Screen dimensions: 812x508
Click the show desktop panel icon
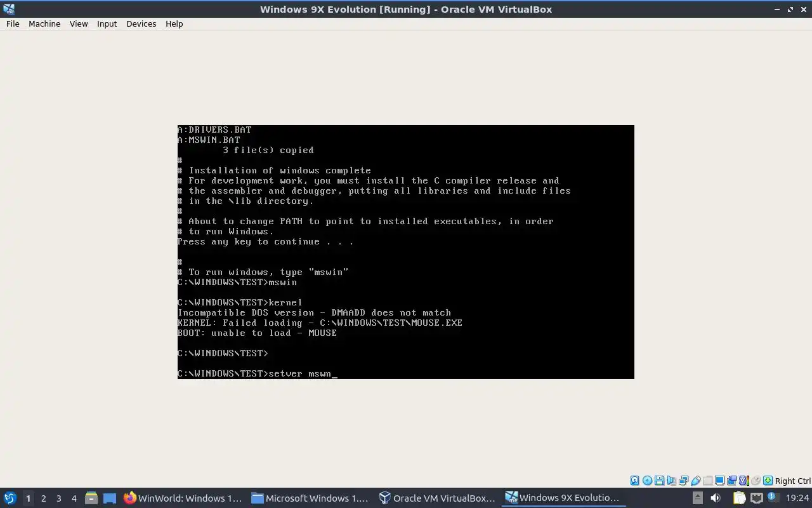pos(110,498)
